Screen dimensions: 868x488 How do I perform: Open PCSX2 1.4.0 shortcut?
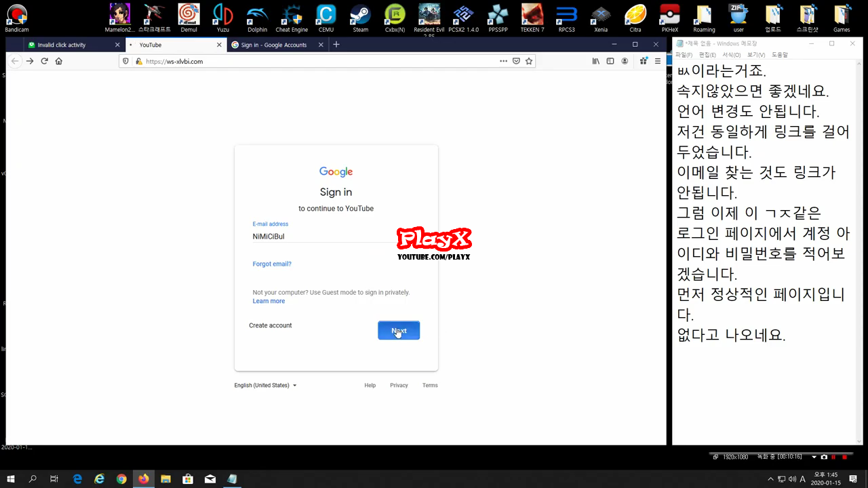[x=463, y=18]
